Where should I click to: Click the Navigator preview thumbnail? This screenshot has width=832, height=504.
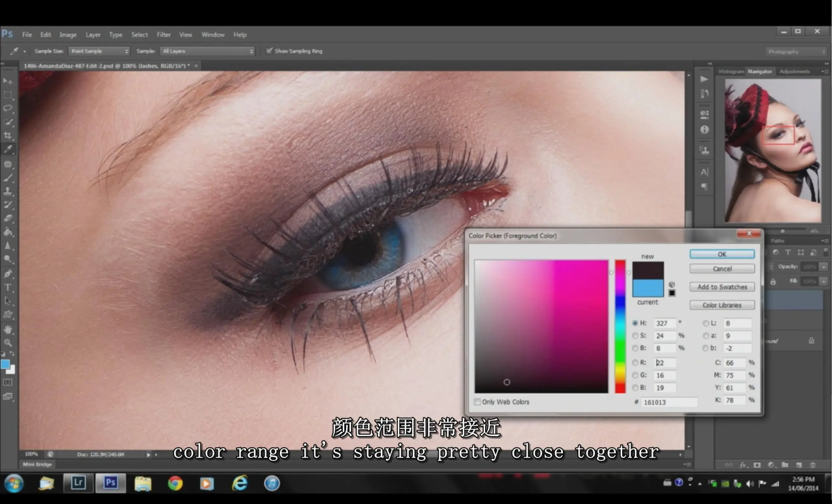pyautogui.click(x=773, y=150)
